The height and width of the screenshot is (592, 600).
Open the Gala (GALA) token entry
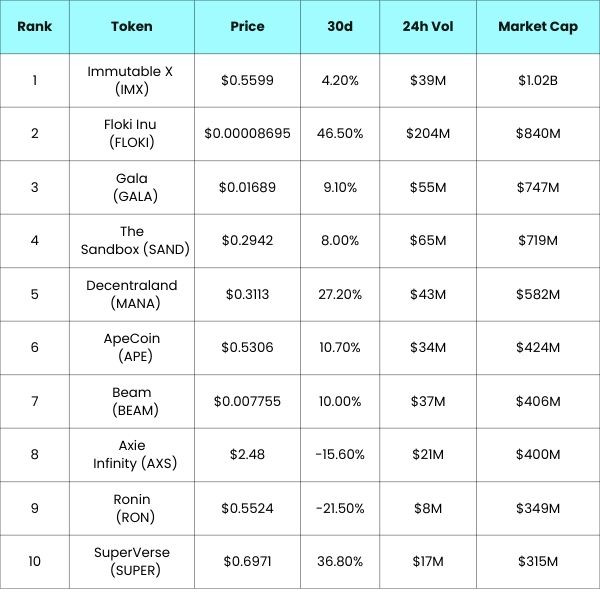(x=132, y=187)
